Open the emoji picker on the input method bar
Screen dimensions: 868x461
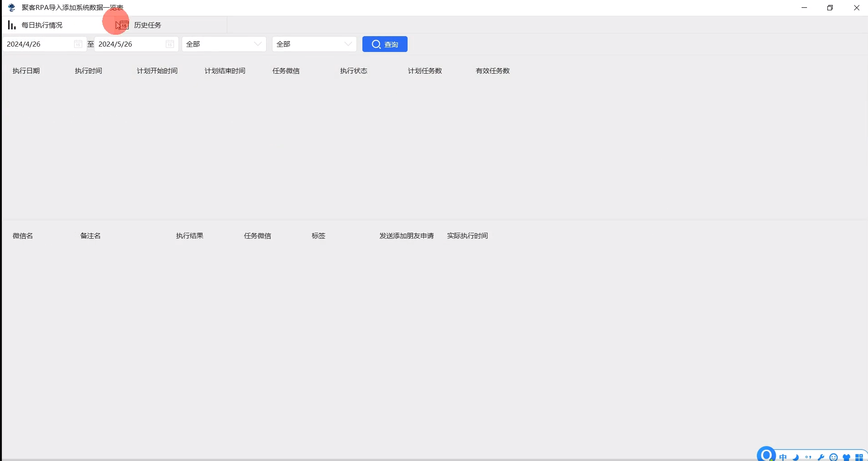(x=834, y=457)
